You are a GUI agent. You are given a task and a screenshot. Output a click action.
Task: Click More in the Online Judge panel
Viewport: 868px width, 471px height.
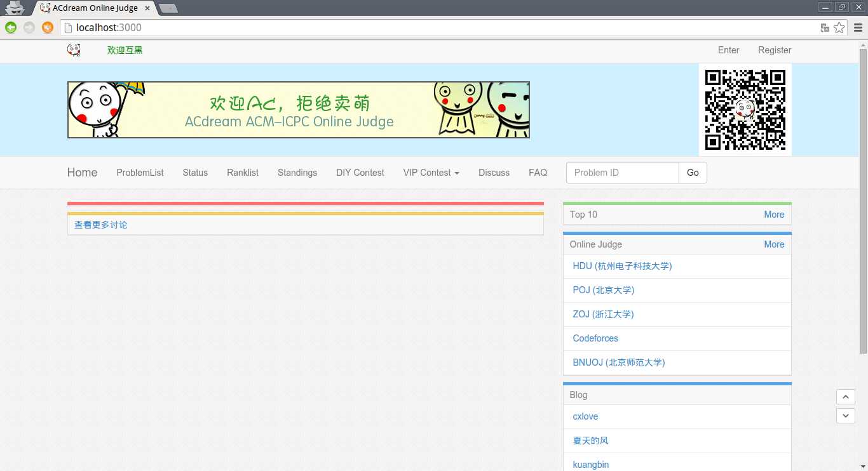774,244
